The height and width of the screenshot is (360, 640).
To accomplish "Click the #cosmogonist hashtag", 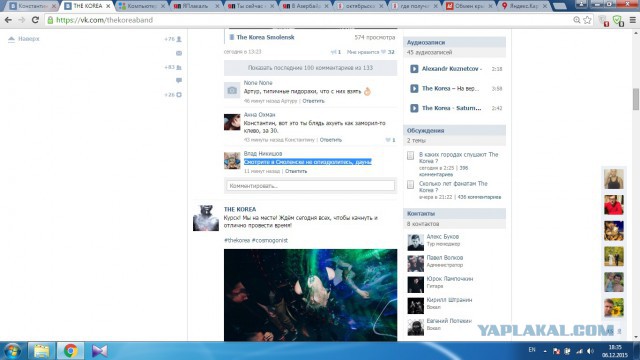I will [269, 240].
